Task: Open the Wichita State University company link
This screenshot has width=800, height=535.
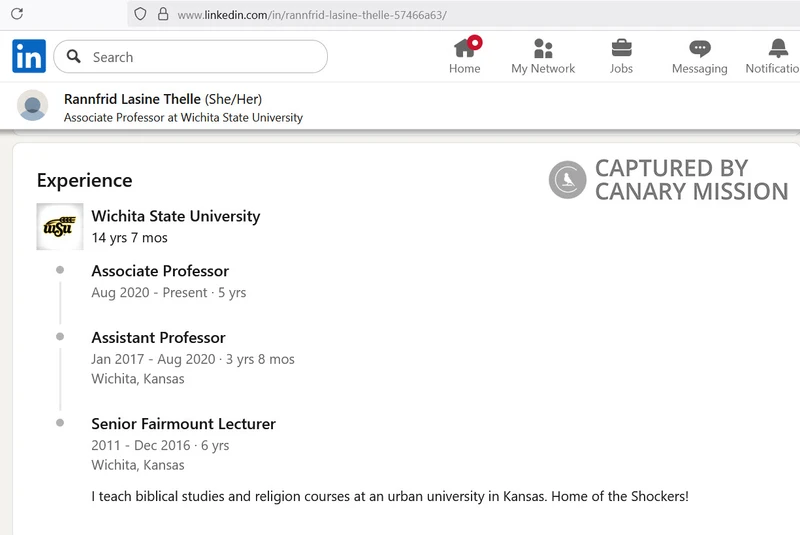Action: pyautogui.click(x=176, y=216)
